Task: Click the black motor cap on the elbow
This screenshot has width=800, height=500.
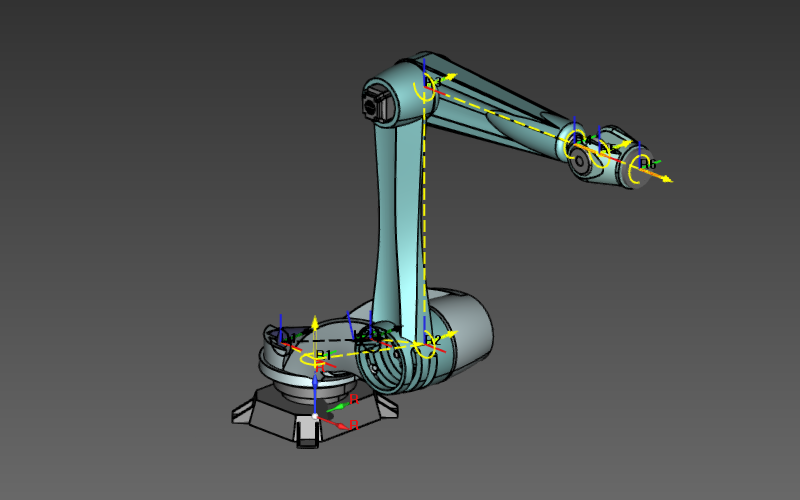Action: coord(376,102)
